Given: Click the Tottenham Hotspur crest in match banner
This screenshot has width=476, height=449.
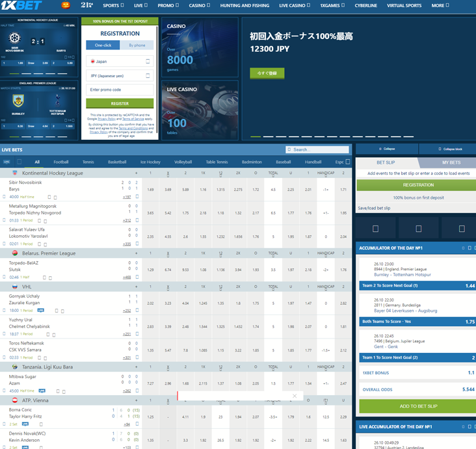Looking at the screenshot, I should [x=58, y=100].
